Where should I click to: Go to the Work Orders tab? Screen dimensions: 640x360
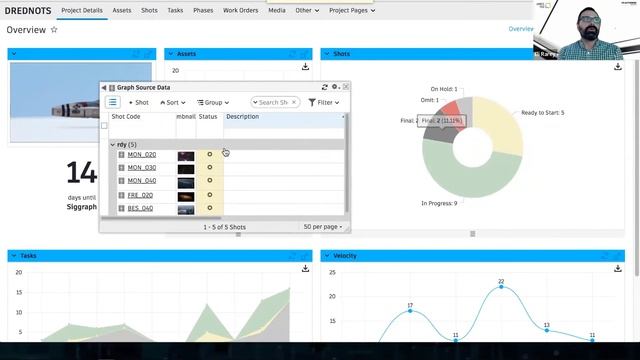point(240,10)
